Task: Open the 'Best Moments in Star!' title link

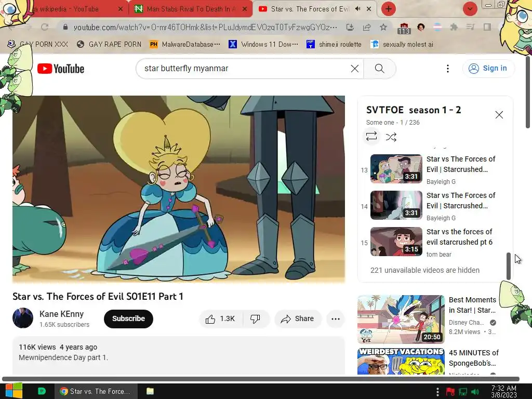Action: (472, 304)
